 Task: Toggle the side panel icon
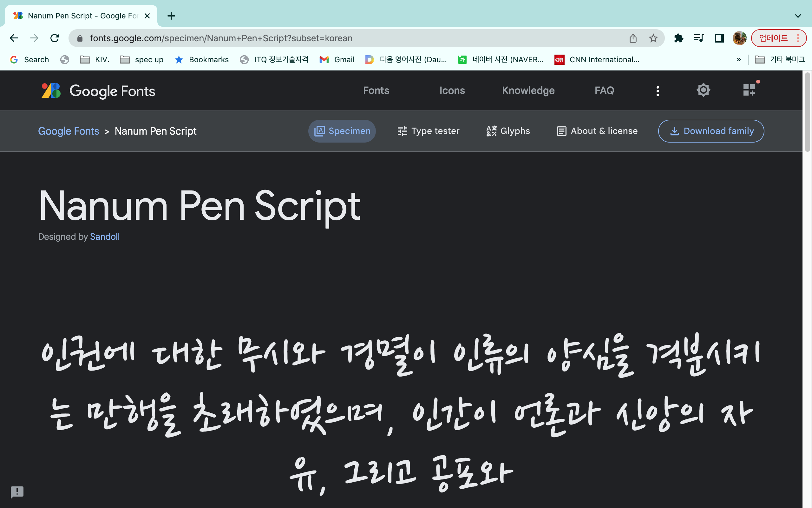[719, 38]
